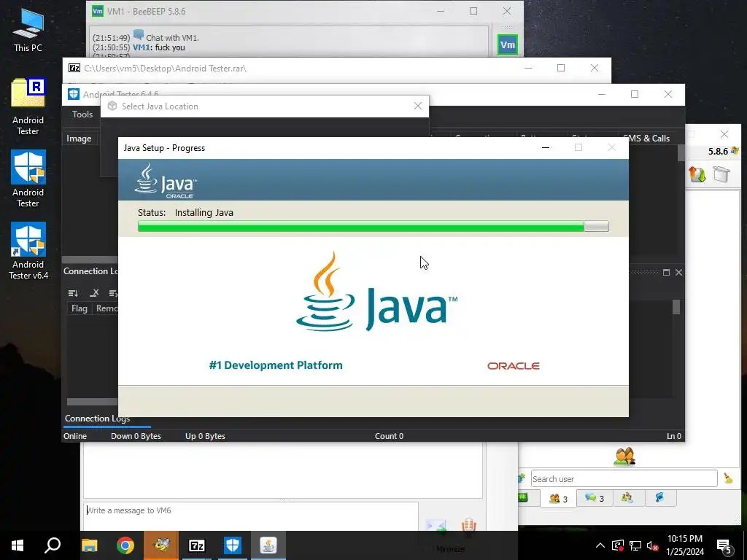Open the groups tab in BeeBEEP
The image size is (747, 560).
coord(627,497)
